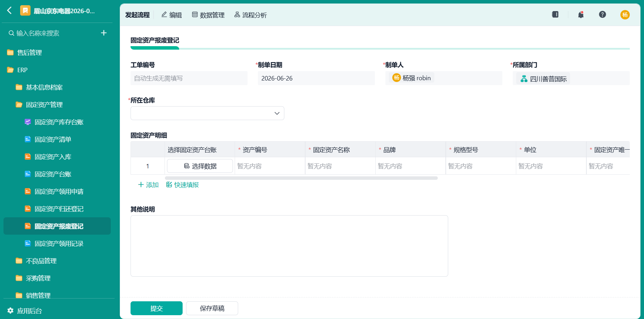Click the 固定资产入库 orange form icon
Viewport: 644px width, 319px height.
pos(28,157)
